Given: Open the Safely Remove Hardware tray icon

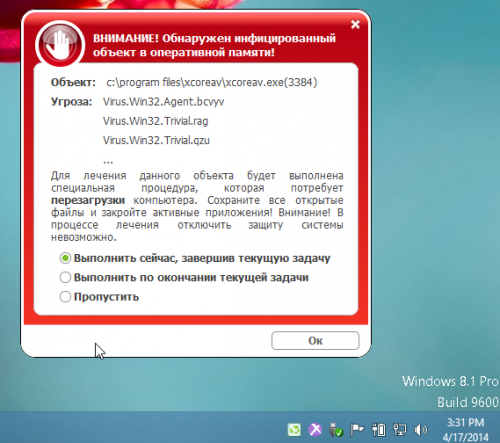Looking at the screenshot, I should pos(336,430).
